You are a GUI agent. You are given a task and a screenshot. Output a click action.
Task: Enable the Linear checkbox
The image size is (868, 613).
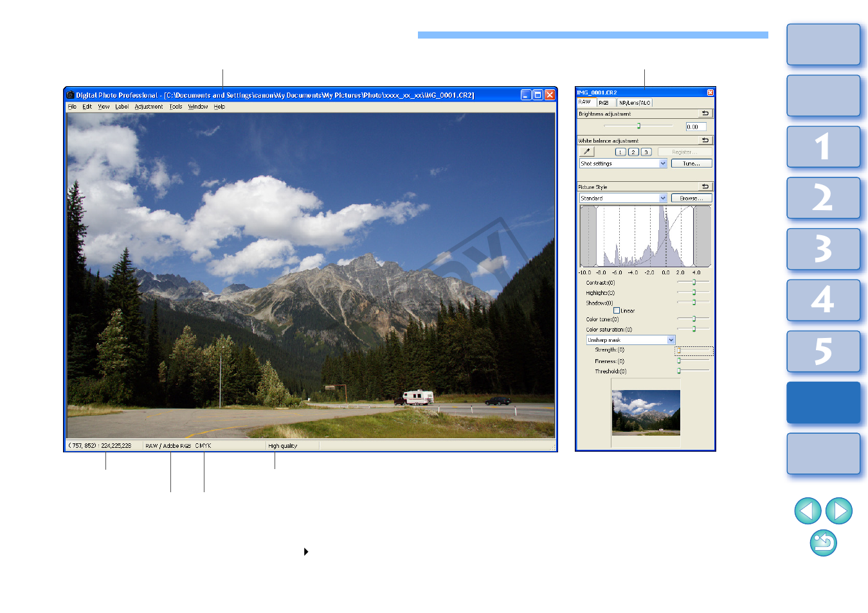(617, 311)
